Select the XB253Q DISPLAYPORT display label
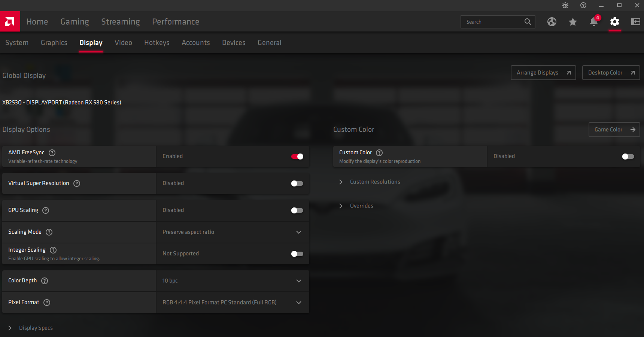Viewport: 644px width, 337px height. tap(62, 102)
